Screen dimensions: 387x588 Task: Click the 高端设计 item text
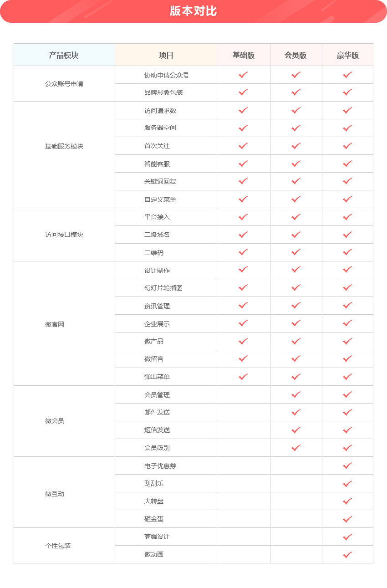click(x=157, y=537)
